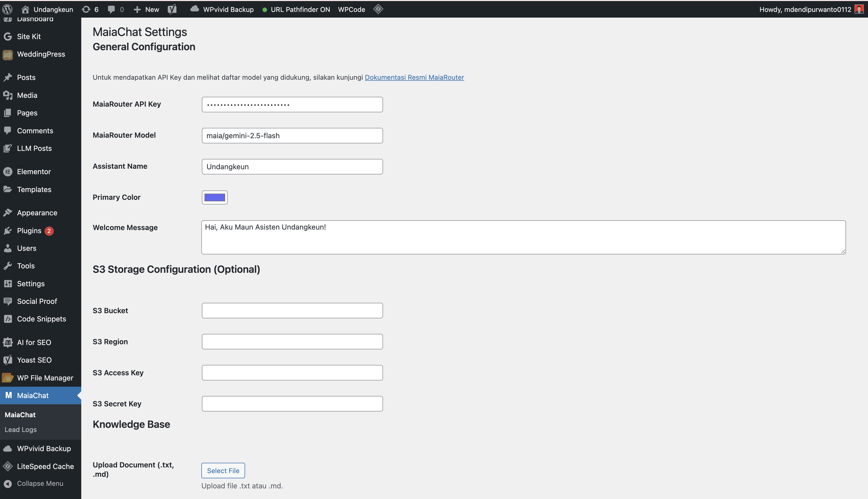Click the user avatar in top right
This screenshot has width=868, height=499.
(x=859, y=9)
